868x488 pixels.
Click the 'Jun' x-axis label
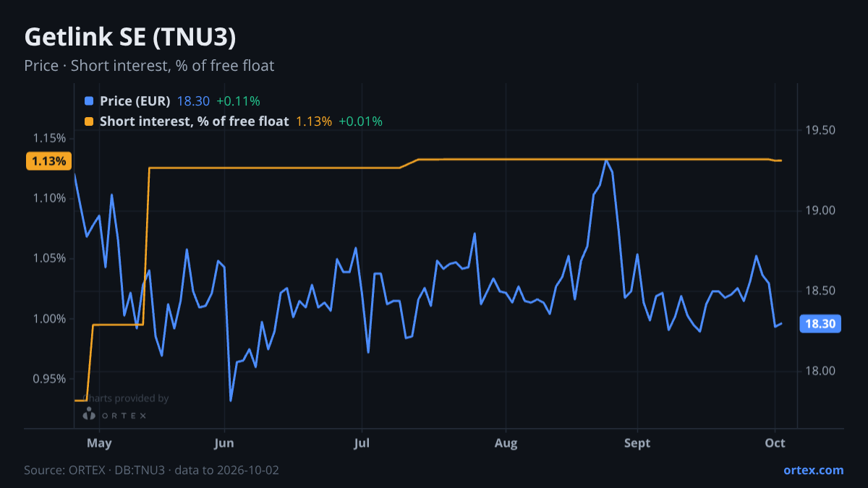(x=224, y=443)
